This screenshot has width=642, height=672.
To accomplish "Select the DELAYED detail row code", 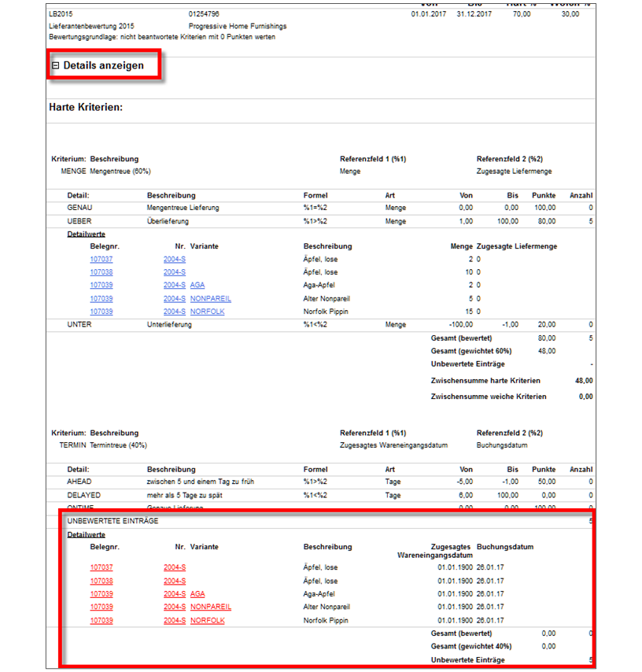I will pos(84,496).
